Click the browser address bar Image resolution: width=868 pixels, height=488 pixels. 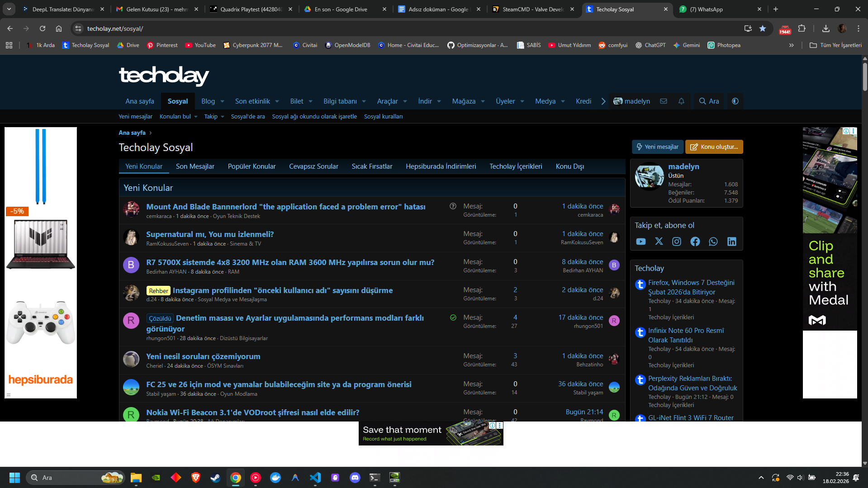coord(407,28)
